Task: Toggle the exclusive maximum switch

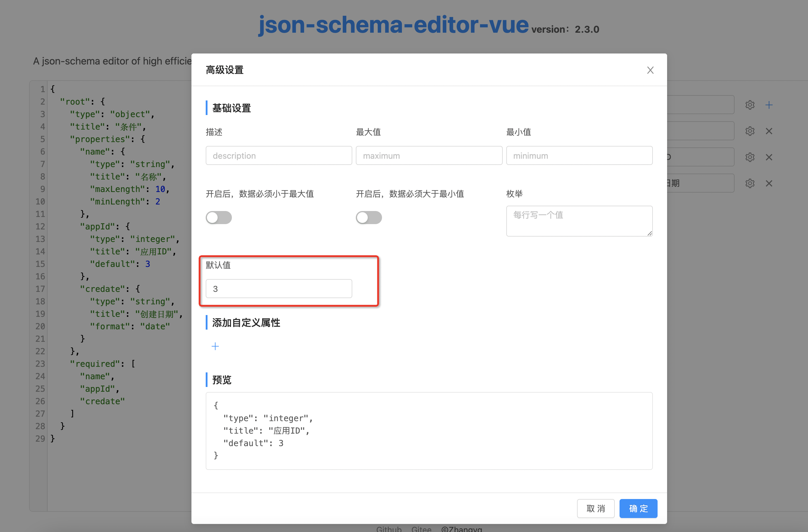Action: click(218, 217)
